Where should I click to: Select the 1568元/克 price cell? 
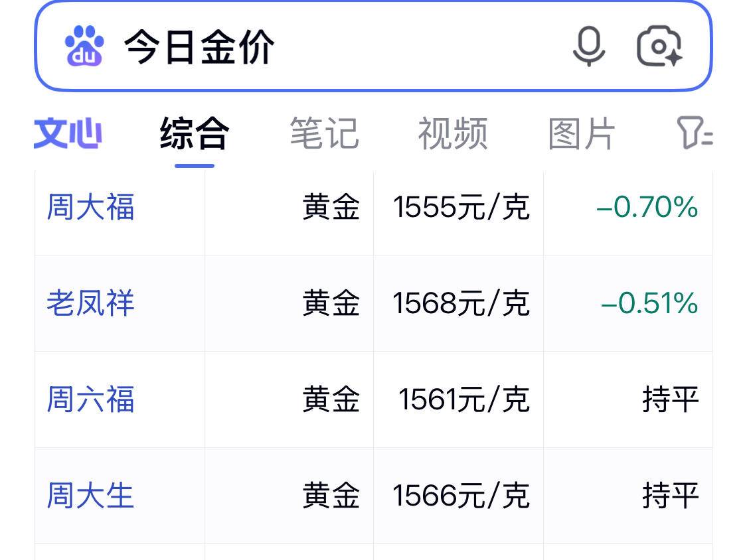pos(461,303)
